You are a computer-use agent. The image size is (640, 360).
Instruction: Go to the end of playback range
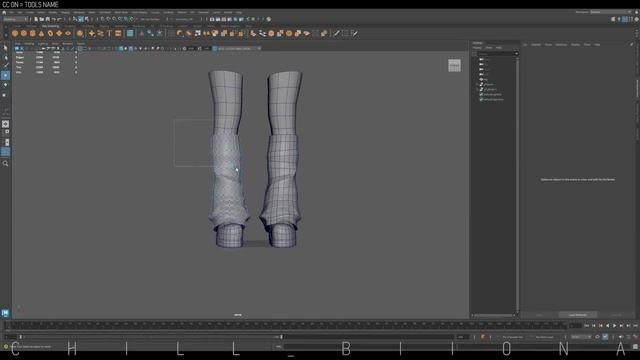pyautogui.click(x=635, y=326)
